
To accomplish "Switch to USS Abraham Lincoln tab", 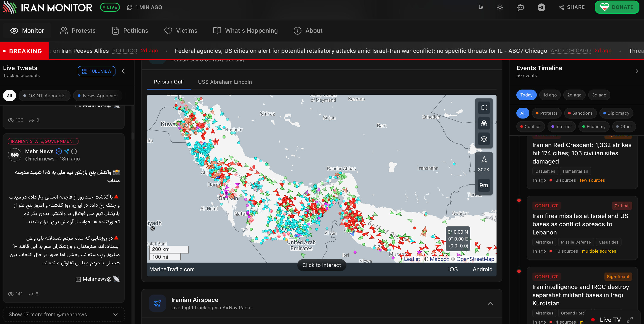I will [x=225, y=82].
